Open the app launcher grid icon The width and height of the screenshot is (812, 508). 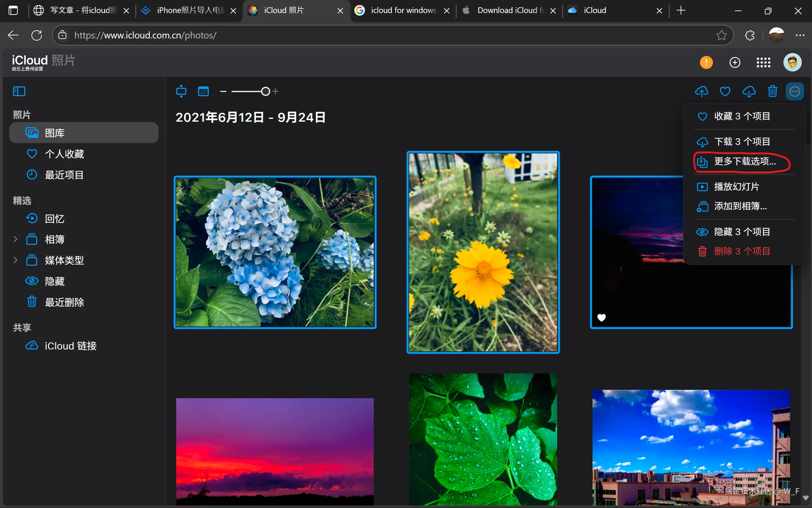[x=763, y=63]
